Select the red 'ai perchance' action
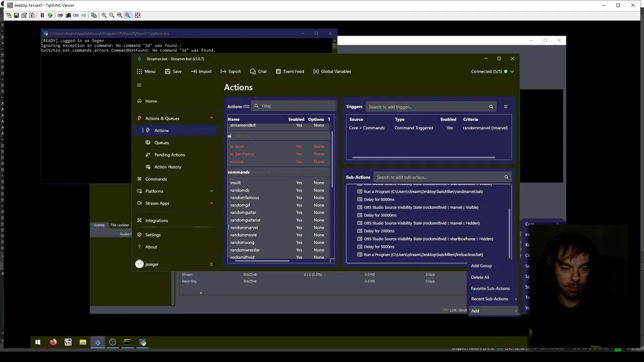The image size is (644, 362). coord(279,154)
